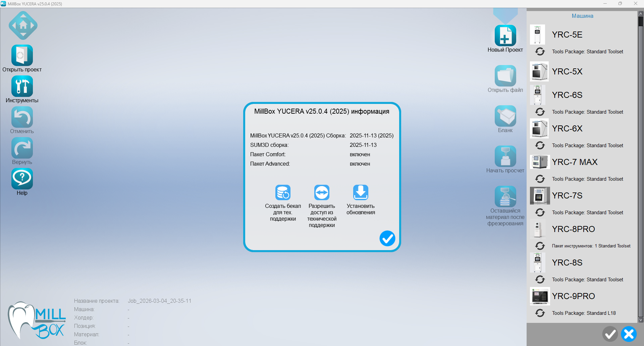Select the YRC-5E machine
This screenshot has height=346, width=644.
[x=567, y=35]
